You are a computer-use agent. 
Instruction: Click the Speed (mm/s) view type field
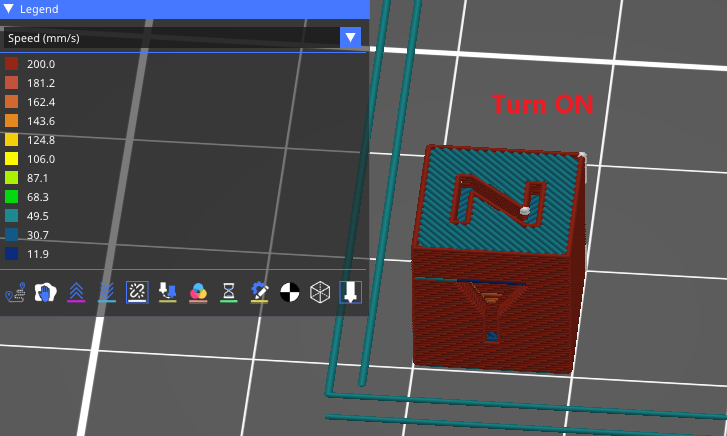tap(170, 38)
